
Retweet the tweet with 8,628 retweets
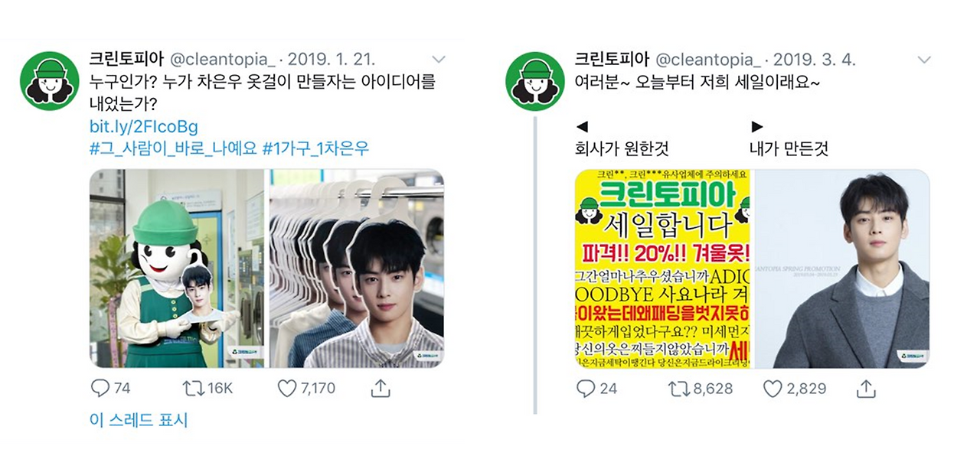coord(678,389)
